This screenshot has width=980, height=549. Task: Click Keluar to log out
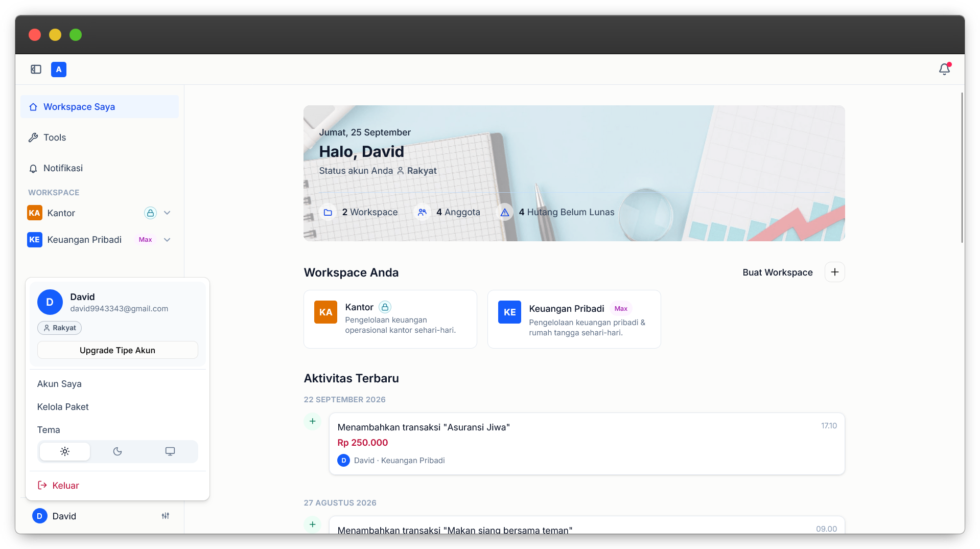click(118, 486)
